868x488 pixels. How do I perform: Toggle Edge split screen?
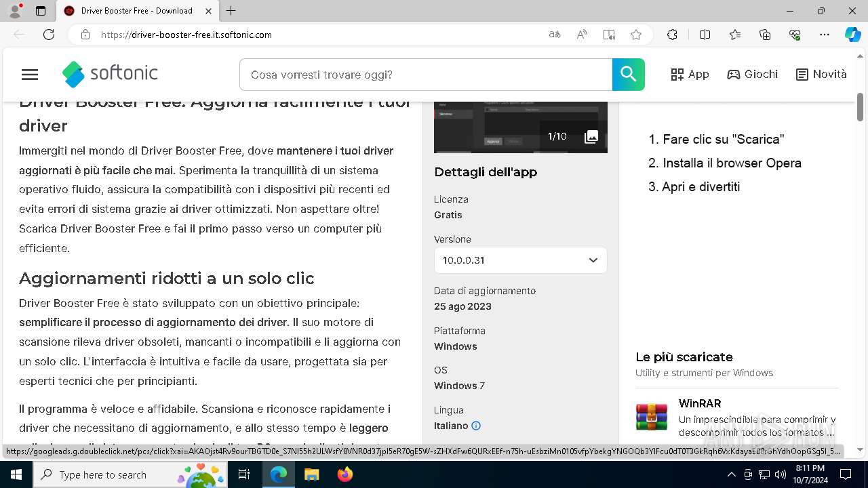pos(705,35)
